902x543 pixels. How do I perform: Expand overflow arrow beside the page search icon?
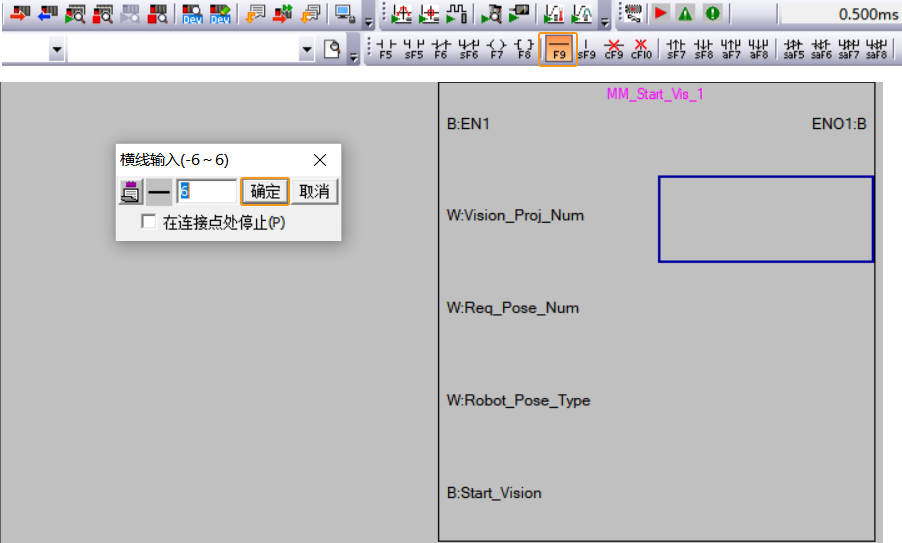point(354,57)
